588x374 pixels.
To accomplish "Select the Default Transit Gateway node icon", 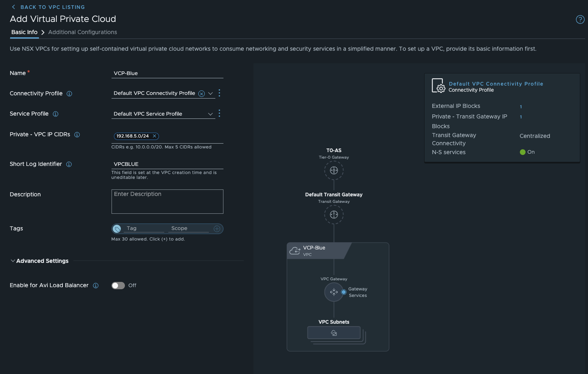I will click(334, 215).
